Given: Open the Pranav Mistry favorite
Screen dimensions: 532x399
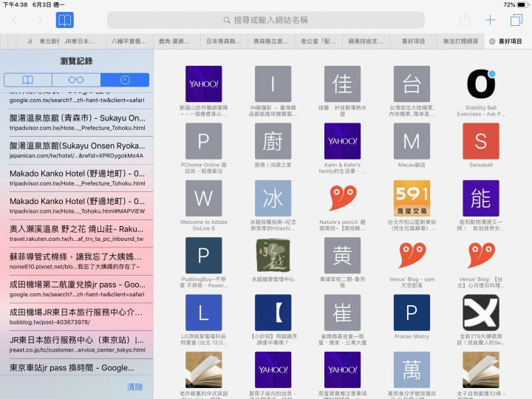Looking at the screenshot, I should pos(412,313).
